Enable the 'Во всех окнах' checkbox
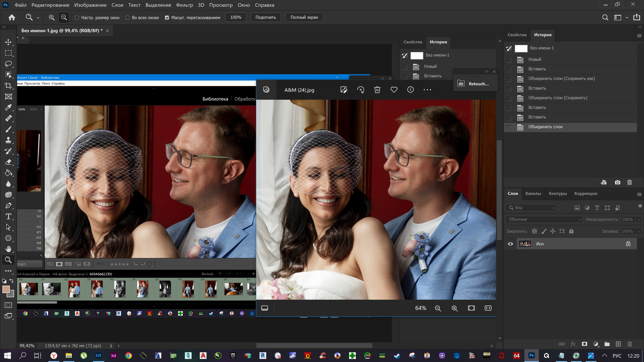The image size is (644, 362). click(127, 17)
